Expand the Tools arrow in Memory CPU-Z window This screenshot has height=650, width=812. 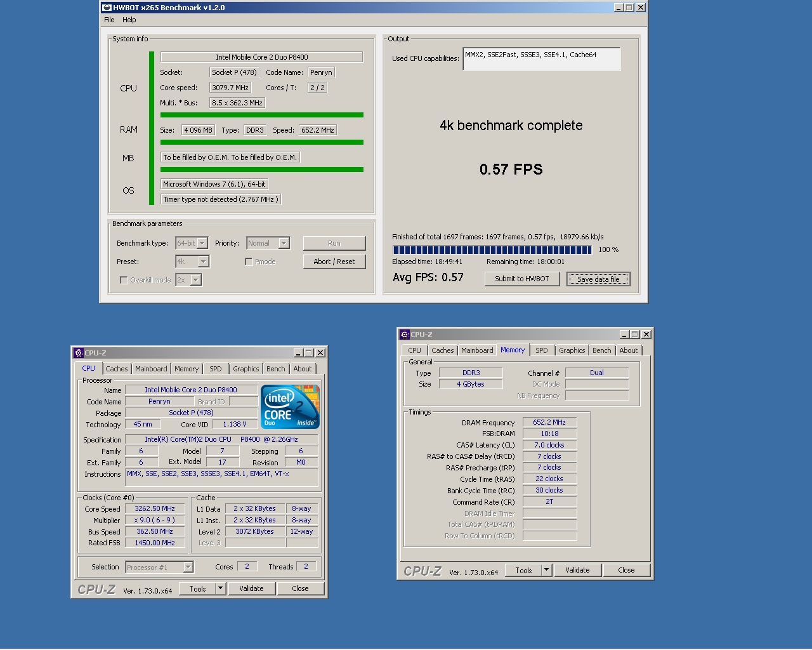click(x=547, y=570)
